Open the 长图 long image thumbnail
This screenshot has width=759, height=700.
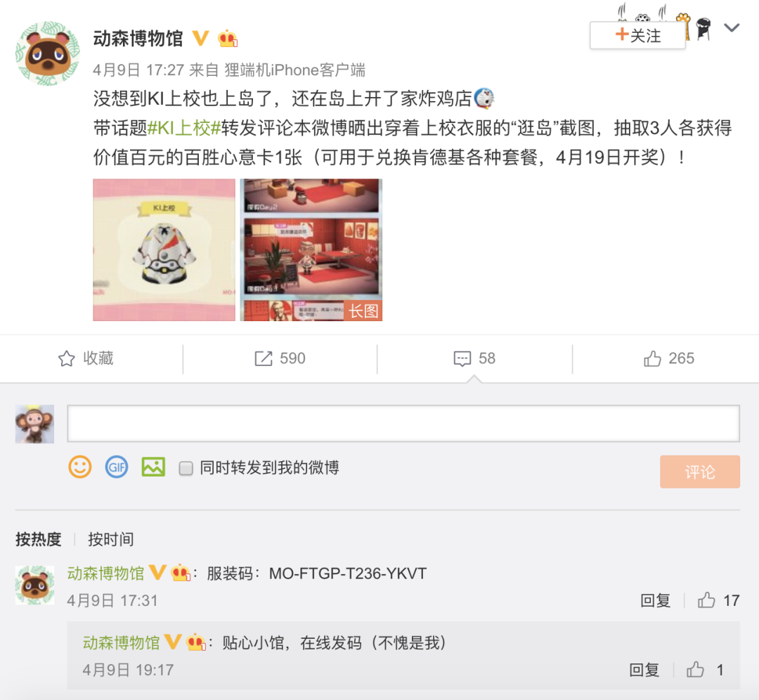(x=311, y=249)
